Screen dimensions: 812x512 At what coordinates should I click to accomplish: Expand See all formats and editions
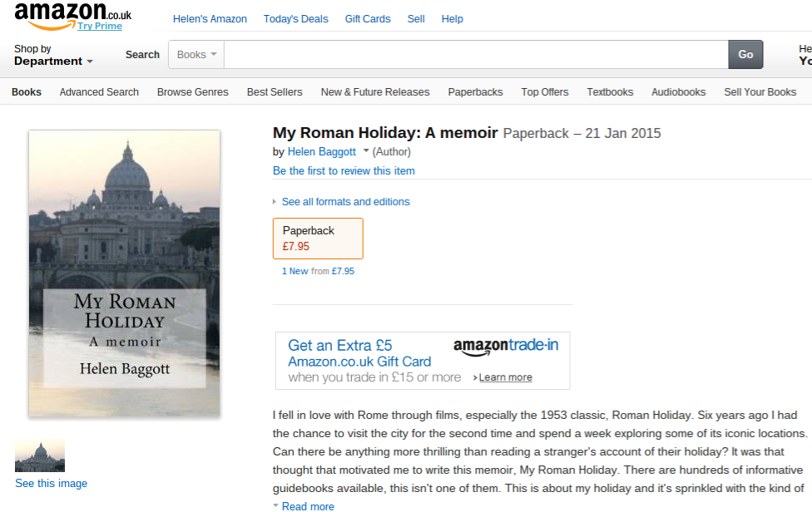pyautogui.click(x=345, y=202)
